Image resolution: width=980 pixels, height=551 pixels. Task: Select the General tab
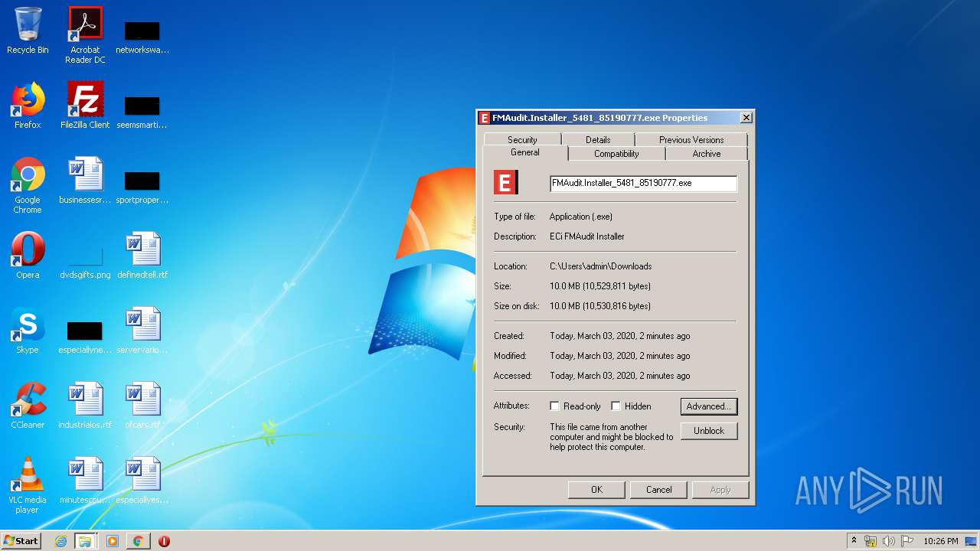click(525, 152)
